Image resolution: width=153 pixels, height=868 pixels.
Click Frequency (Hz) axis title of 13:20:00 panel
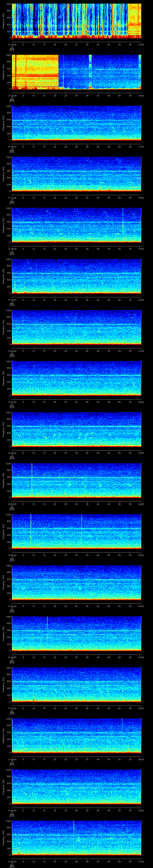3,327
